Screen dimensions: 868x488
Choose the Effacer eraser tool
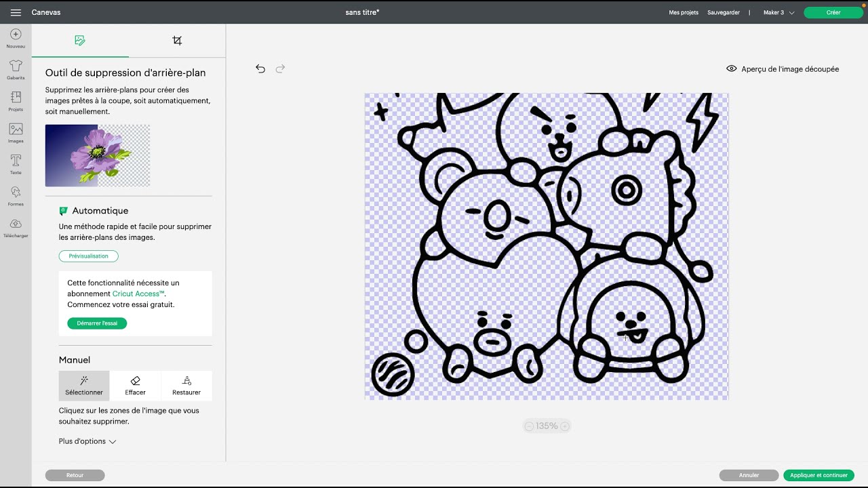(135, 386)
